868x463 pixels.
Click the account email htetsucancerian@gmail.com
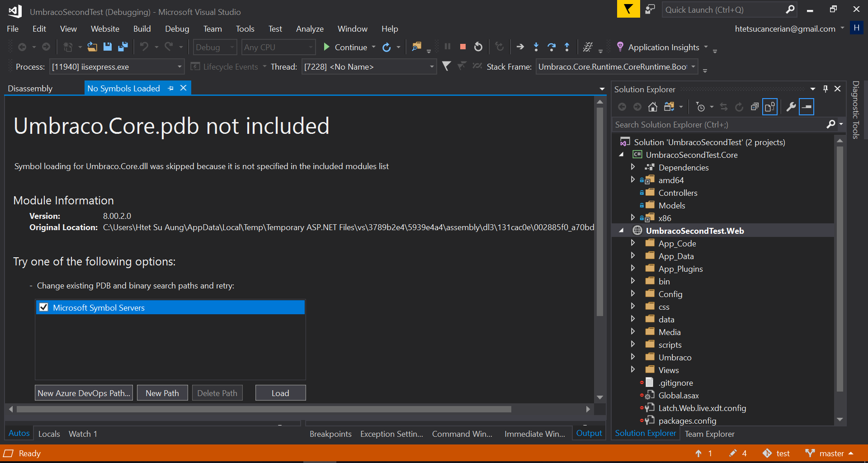pyautogui.click(x=785, y=28)
